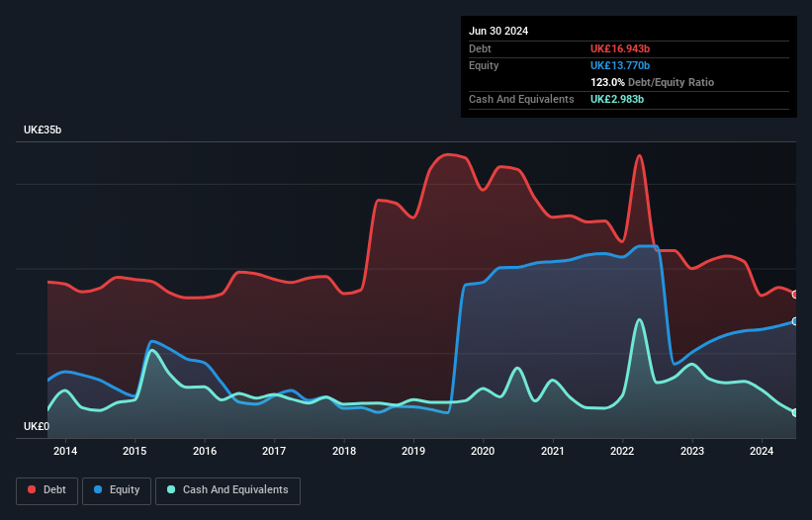Screen dimensions: 812x520
Task: Click the Debt row label in tooltip
Action: (480, 48)
